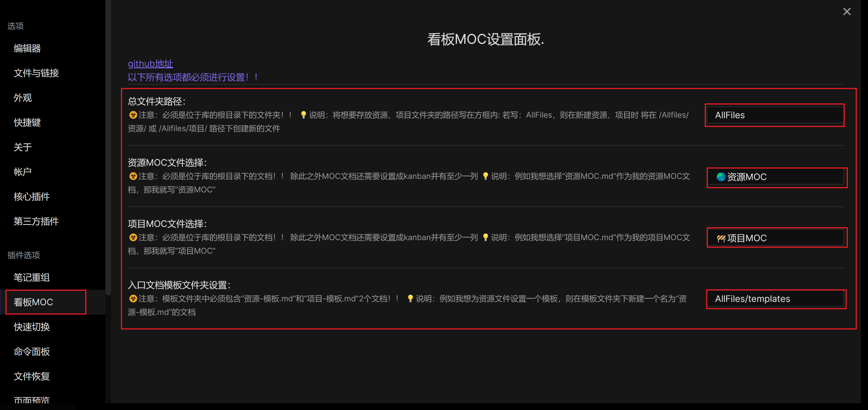
Task: Open 命令面板 plugin options
Action: [32, 351]
